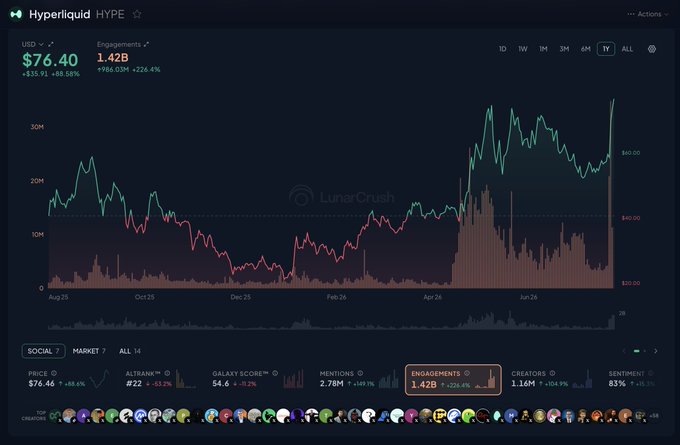
Task: Select the GALAXY SCORE metric card
Action: [258, 379]
